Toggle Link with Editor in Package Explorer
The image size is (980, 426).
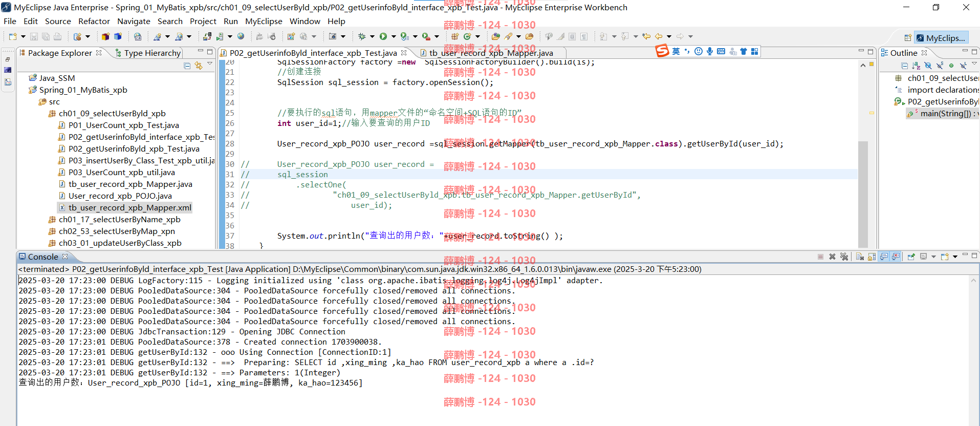tap(199, 66)
